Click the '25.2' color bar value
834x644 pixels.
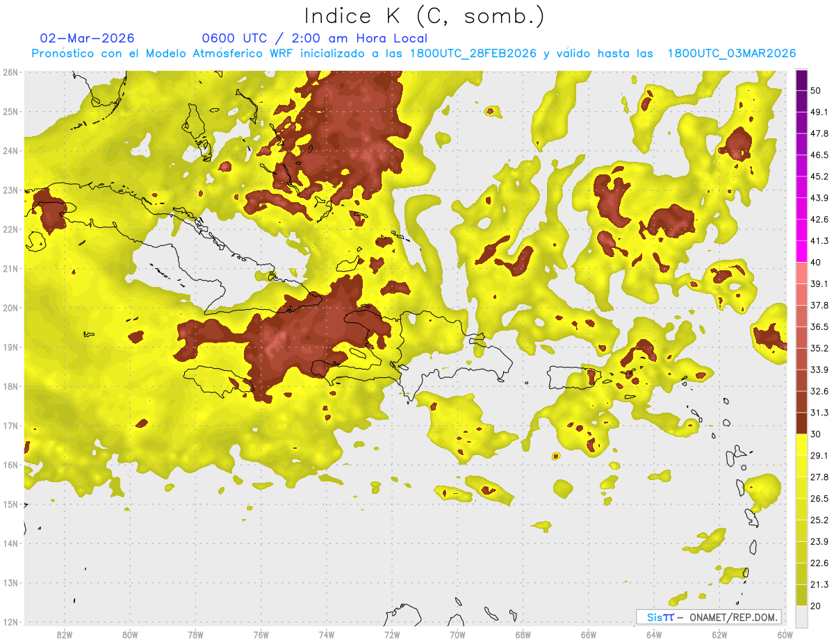pyautogui.click(x=819, y=520)
